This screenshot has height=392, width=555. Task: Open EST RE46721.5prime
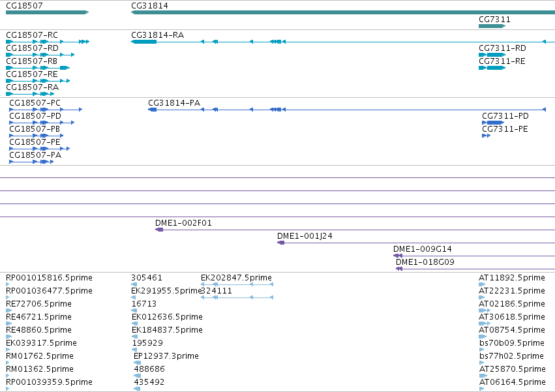click(x=38, y=317)
